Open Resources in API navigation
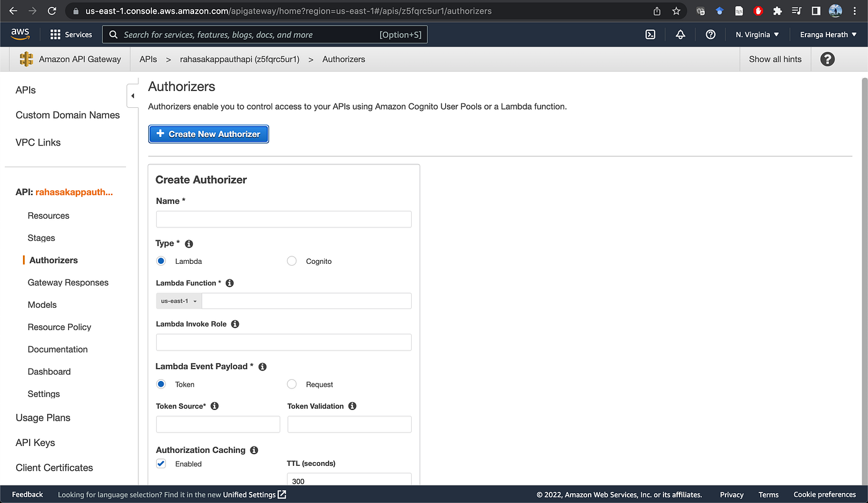 48,216
